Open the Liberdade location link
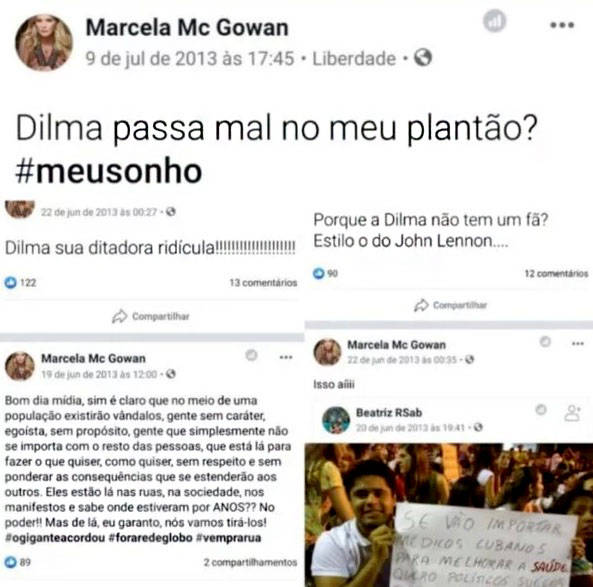This screenshot has height=587, width=593. coord(354,59)
